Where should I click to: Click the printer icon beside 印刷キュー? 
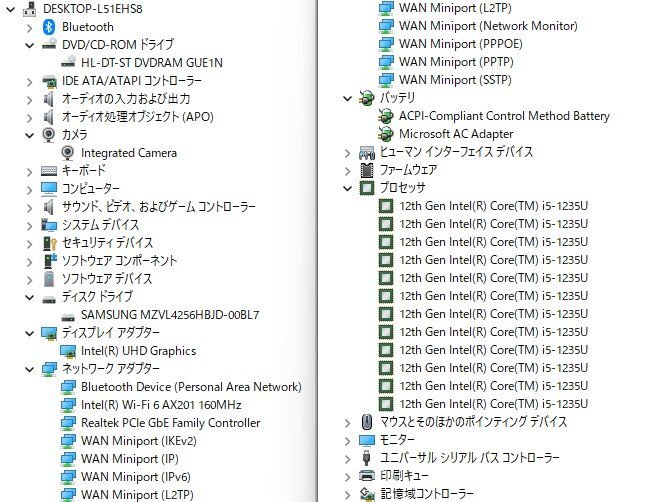click(366, 476)
